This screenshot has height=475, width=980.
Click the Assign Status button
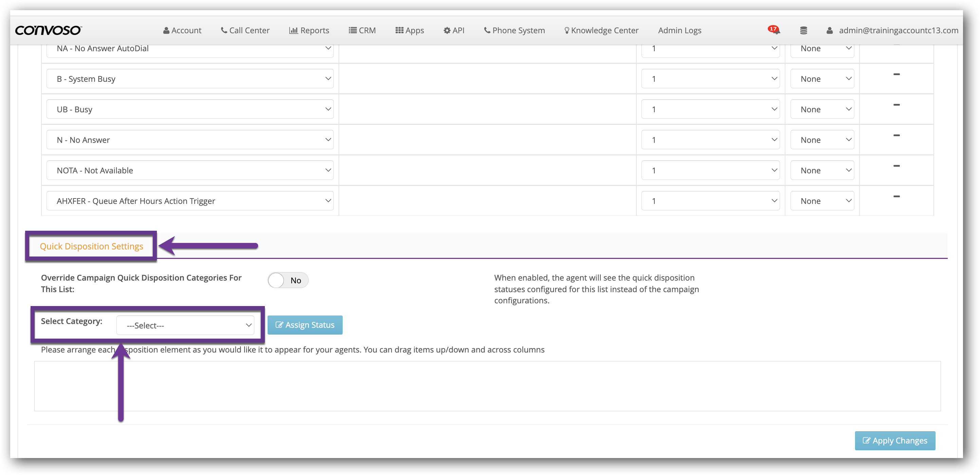click(x=305, y=325)
